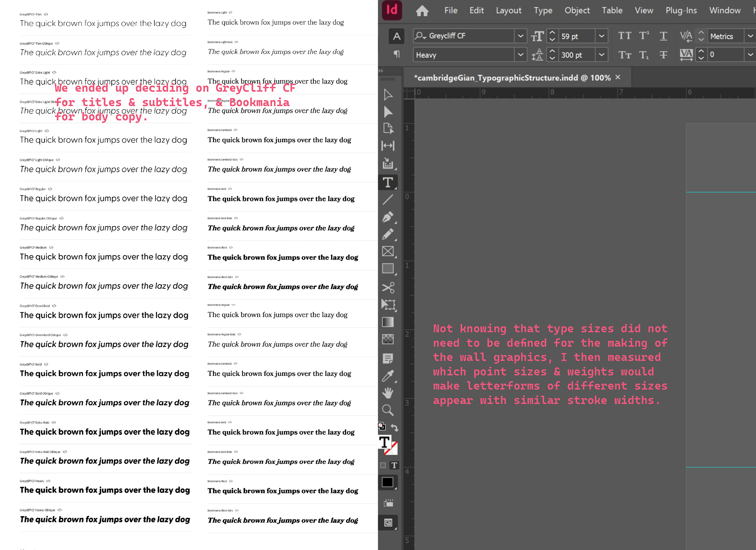Screen dimensions: 756x550
Task: Select the Pen tool
Action: point(388,217)
